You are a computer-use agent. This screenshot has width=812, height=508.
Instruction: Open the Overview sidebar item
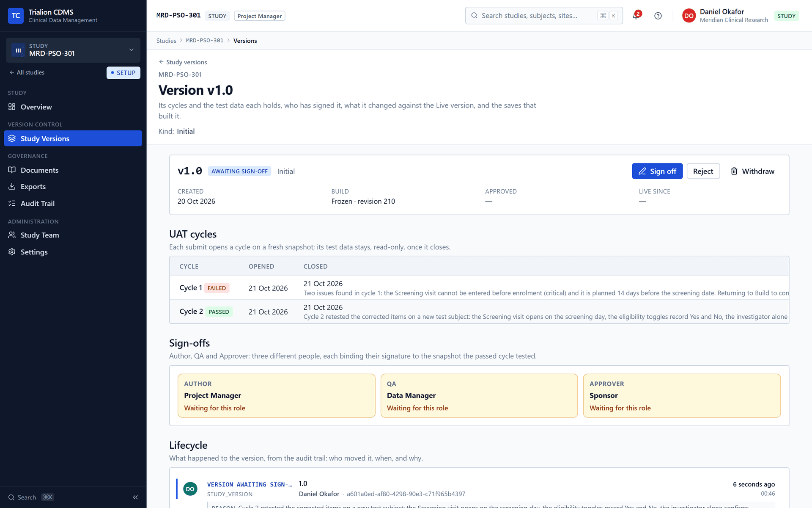click(73, 107)
